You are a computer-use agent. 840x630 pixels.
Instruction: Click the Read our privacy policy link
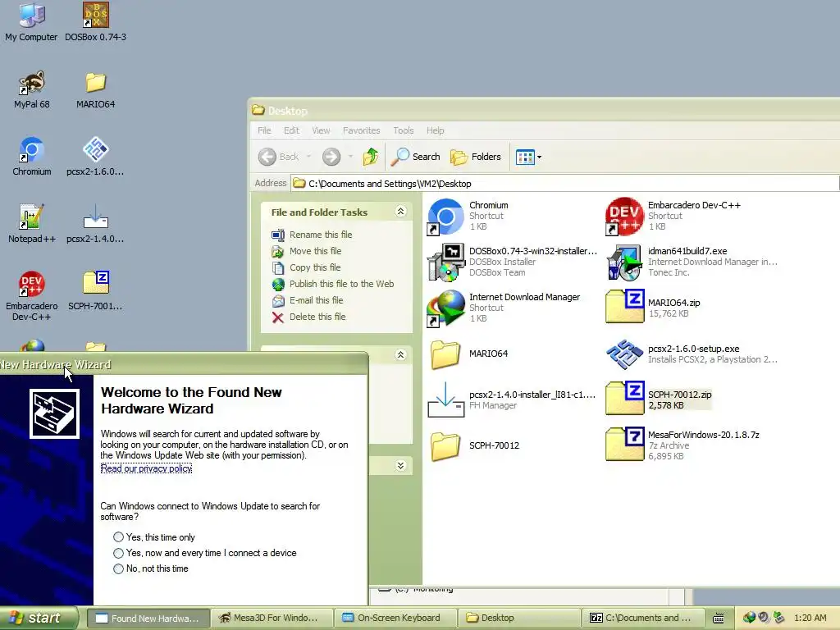click(x=146, y=468)
